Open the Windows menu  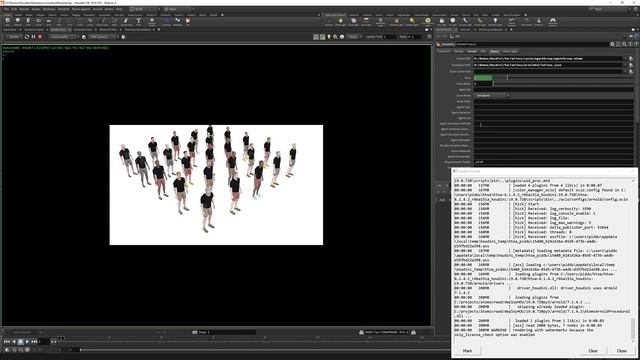pos(49,9)
